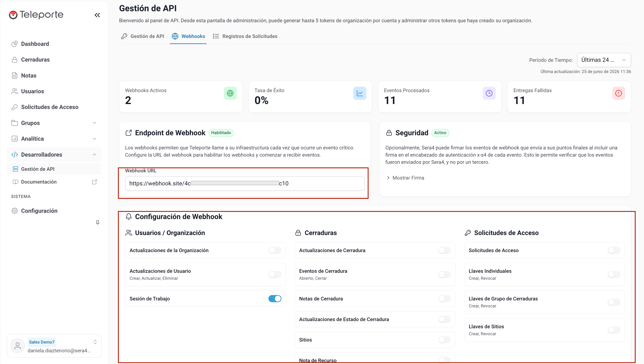
Task: Collapse the Desarrolladores sidebar section
Action: click(54, 154)
